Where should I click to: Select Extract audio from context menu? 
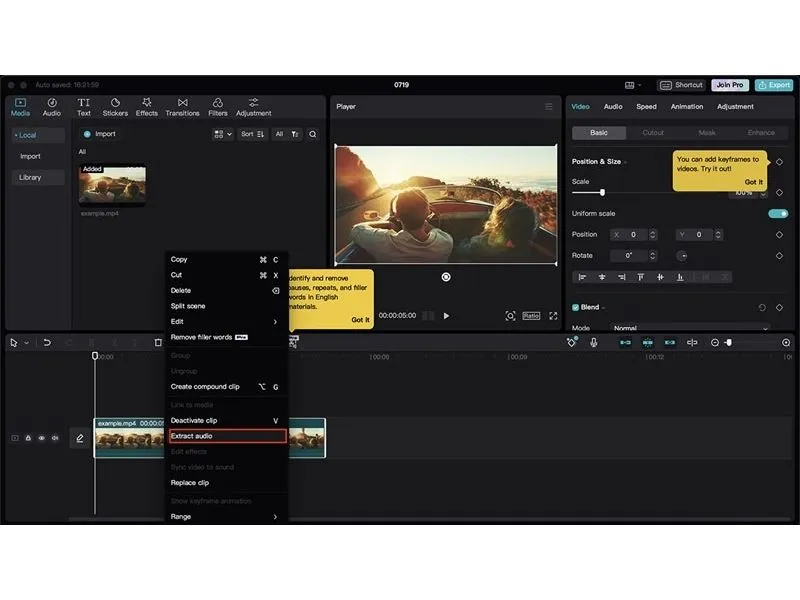tap(227, 436)
